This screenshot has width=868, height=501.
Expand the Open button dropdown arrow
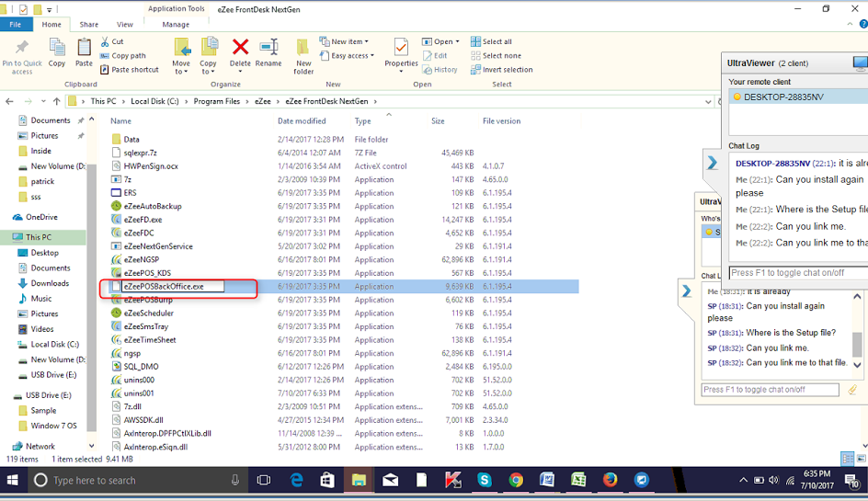point(457,41)
